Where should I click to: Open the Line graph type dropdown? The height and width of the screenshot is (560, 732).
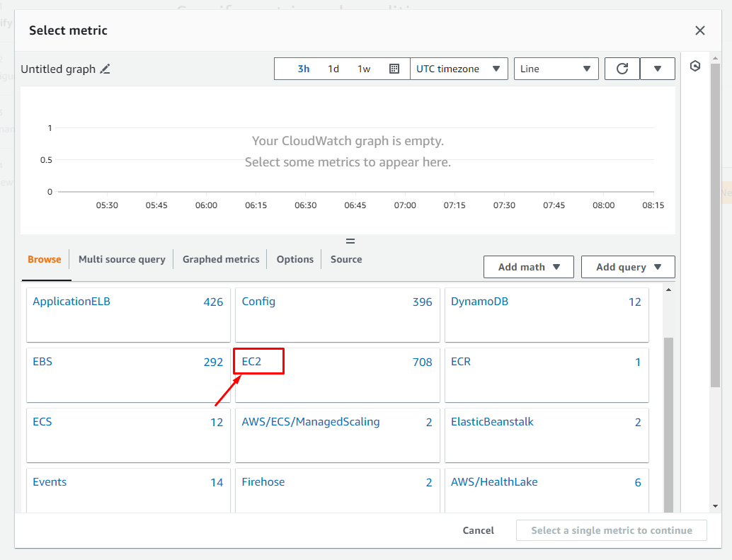pyautogui.click(x=556, y=69)
